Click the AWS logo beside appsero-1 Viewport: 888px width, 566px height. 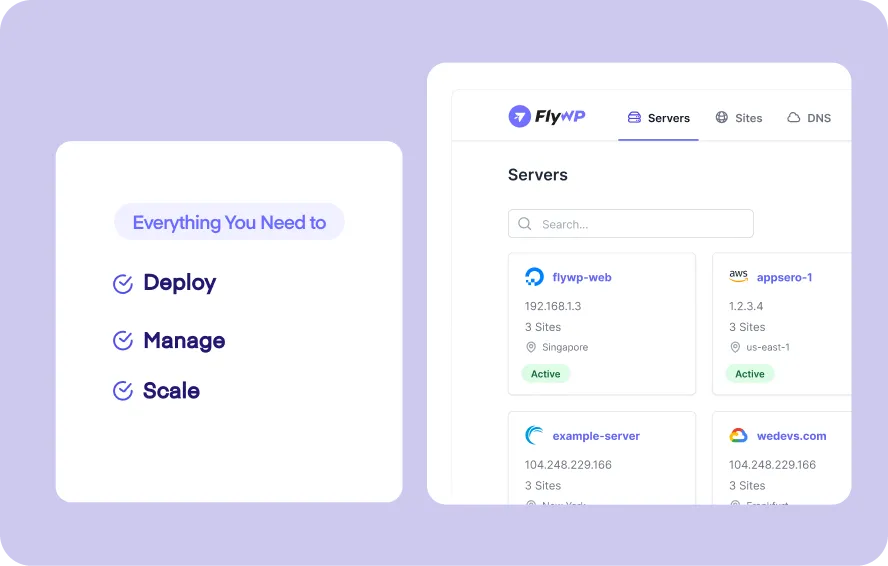click(738, 276)
